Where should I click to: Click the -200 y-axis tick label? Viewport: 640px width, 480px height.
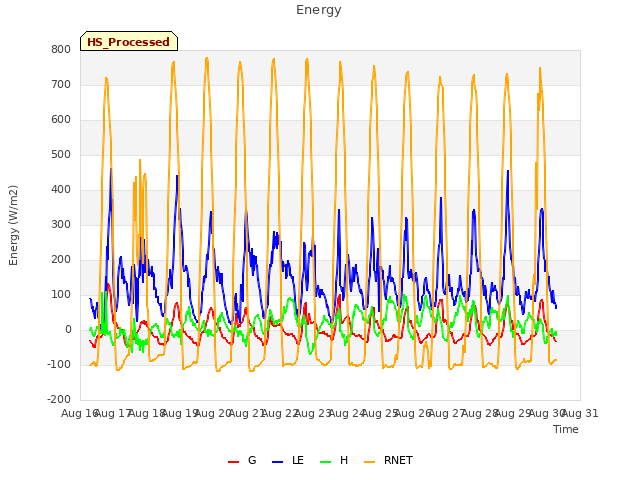[59, 400]
